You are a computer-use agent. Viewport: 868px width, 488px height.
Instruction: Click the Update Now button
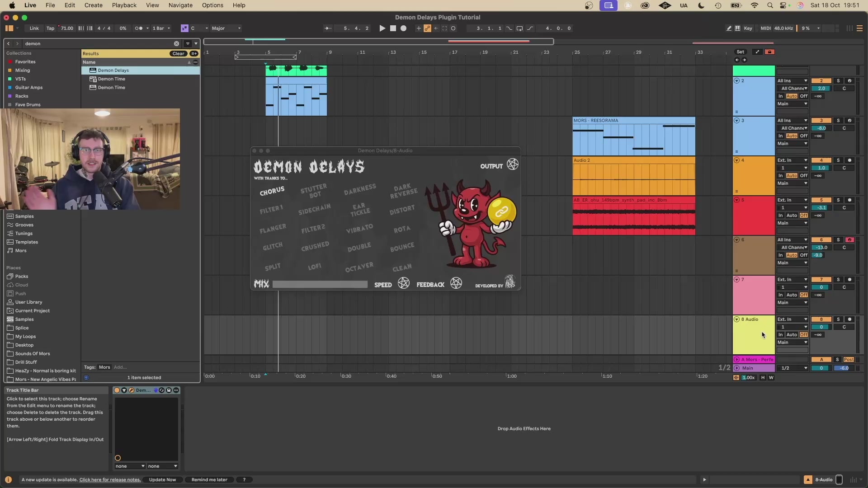163,480
